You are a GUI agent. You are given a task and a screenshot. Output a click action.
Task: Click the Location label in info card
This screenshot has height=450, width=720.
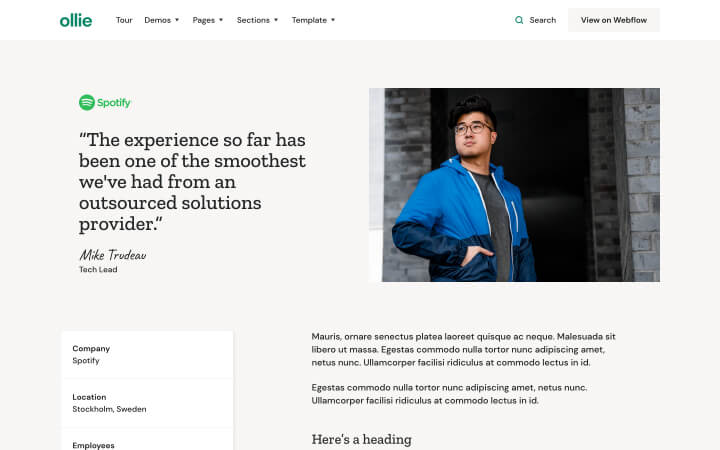point(89,397)
